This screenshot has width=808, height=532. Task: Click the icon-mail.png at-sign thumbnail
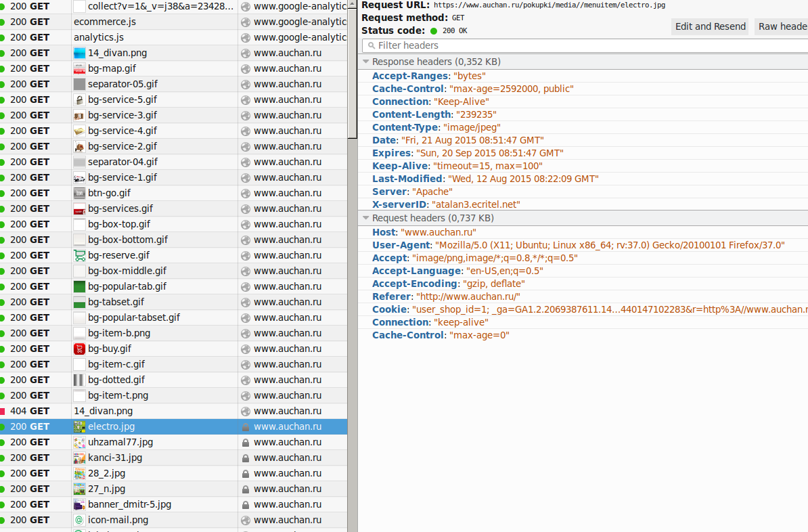click(79, 520)
